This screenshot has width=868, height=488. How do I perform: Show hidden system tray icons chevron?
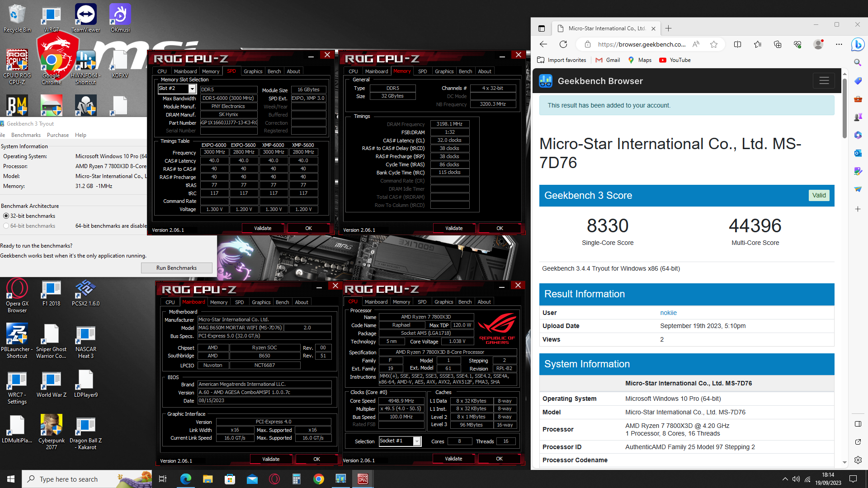tap(785, 479)
